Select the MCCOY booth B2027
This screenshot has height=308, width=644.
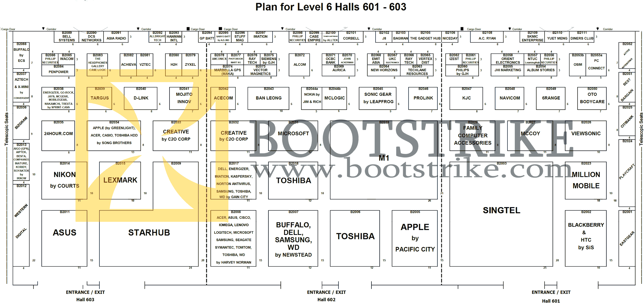[x=530, y=136]
